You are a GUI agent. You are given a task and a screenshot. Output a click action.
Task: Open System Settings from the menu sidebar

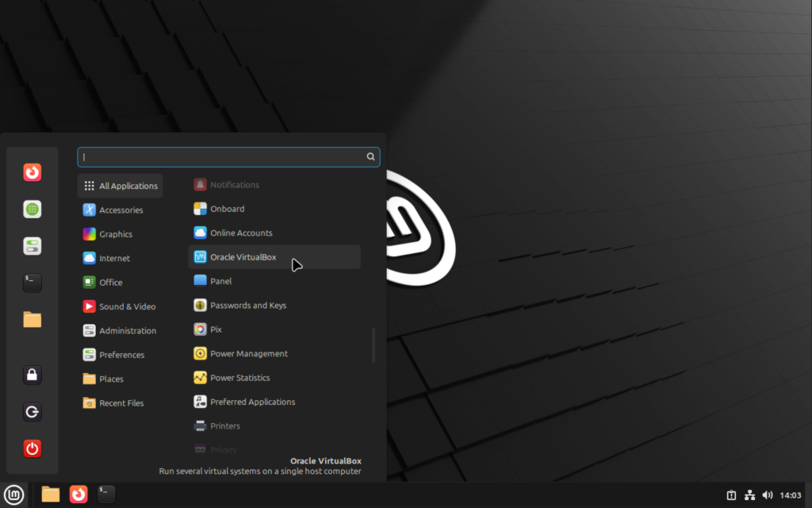[x=32, y=246]
